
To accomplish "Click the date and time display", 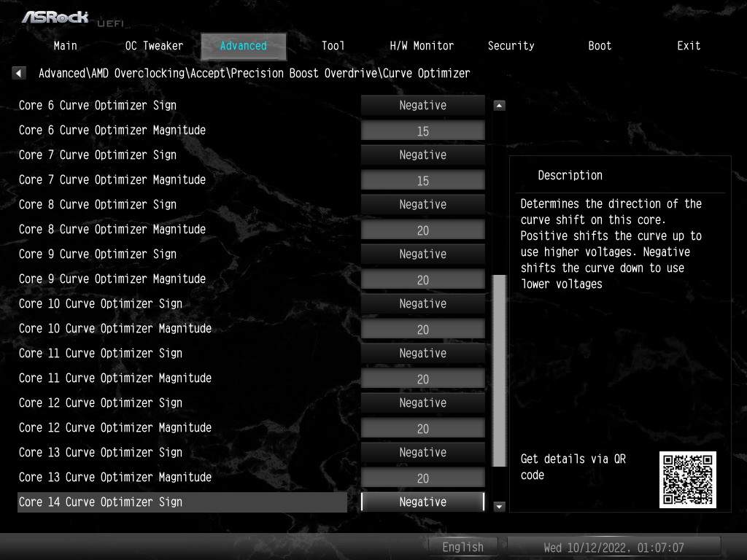I will pos(614,548).
